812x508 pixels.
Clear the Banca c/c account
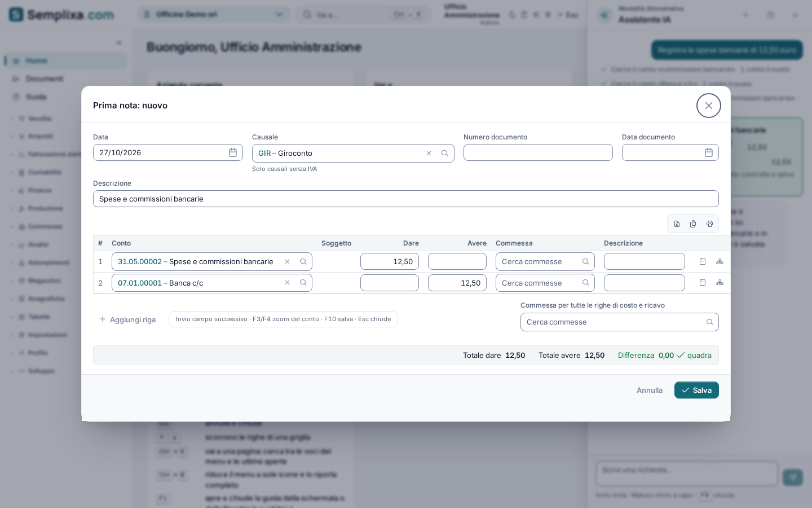click(x=287, y=283)
